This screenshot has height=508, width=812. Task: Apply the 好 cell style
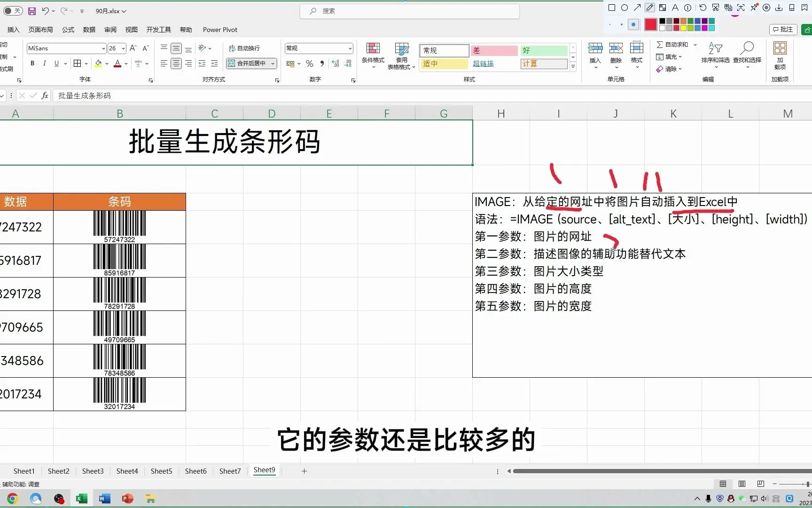click(x=544, y=50)
